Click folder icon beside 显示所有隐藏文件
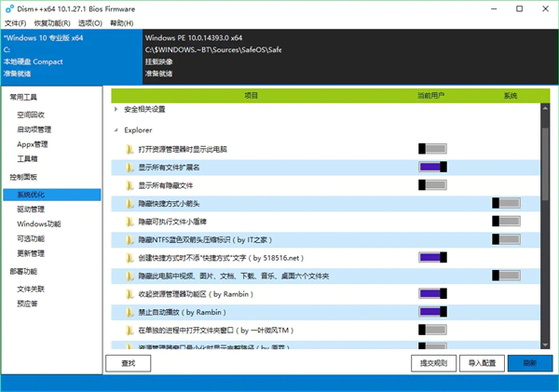The image size is (559, 392). (x=130, y=185)
